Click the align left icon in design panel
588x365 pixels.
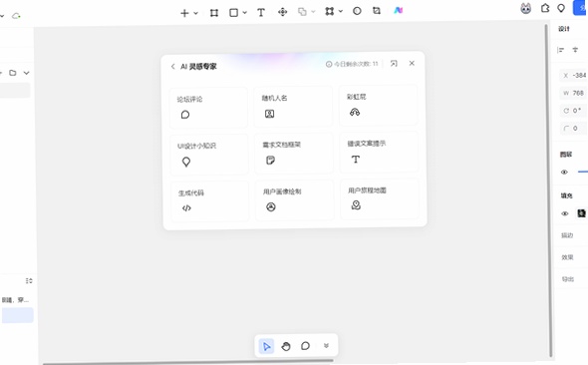(x=561, y=50)
